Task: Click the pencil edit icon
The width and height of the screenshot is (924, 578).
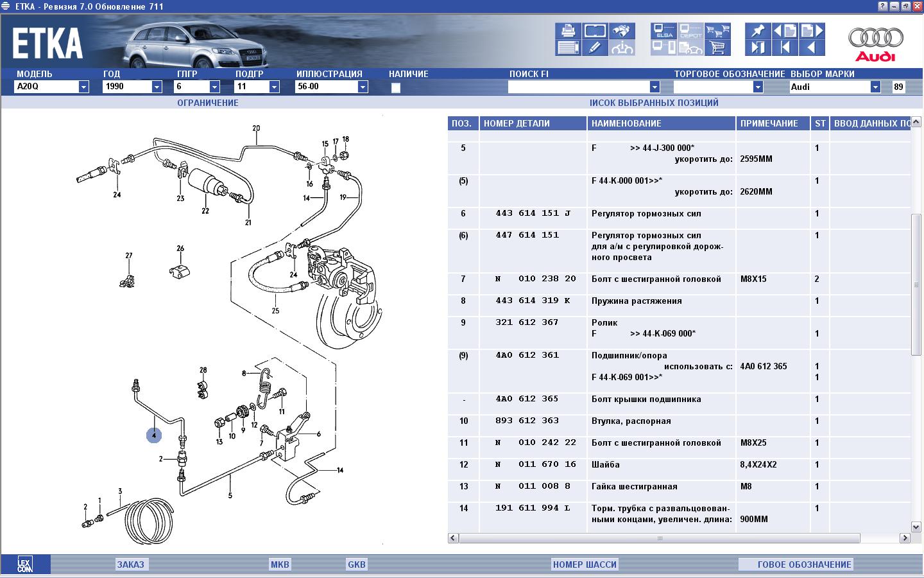Action: pyautogui.click(x=595, y=48)
